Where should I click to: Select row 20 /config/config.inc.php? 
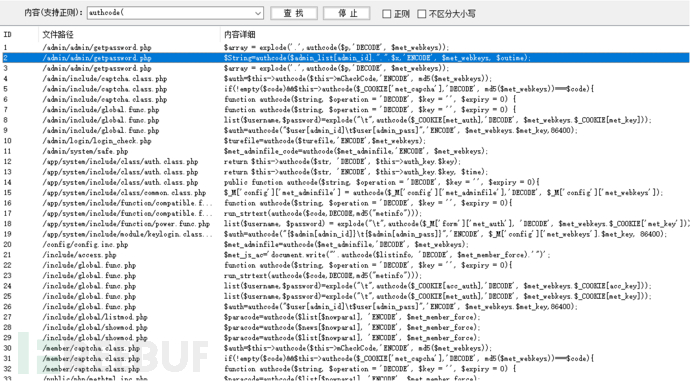tap(85, 245)
